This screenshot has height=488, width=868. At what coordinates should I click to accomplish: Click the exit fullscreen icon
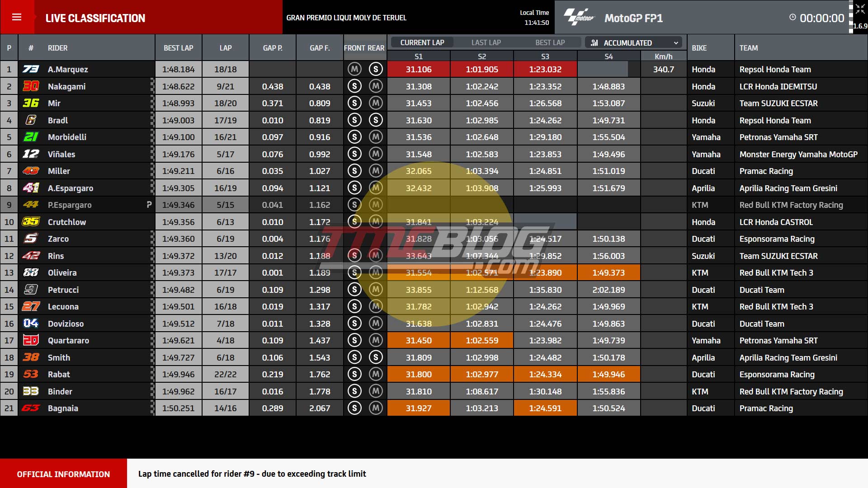[860, 9]
